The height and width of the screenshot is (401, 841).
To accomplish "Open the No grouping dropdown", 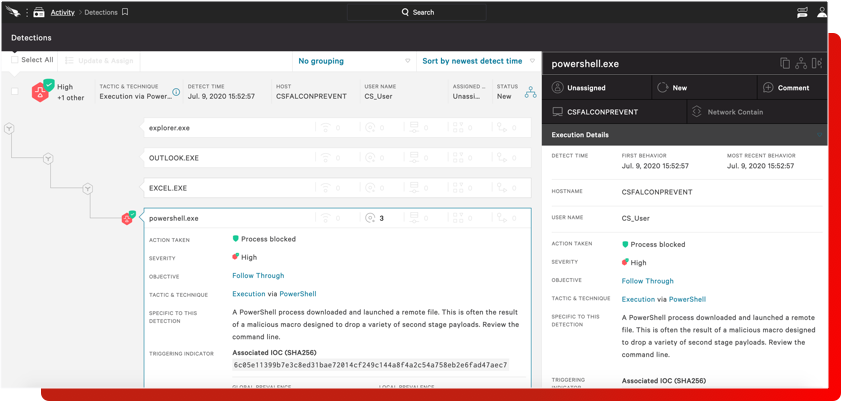I will coord(353,61).
